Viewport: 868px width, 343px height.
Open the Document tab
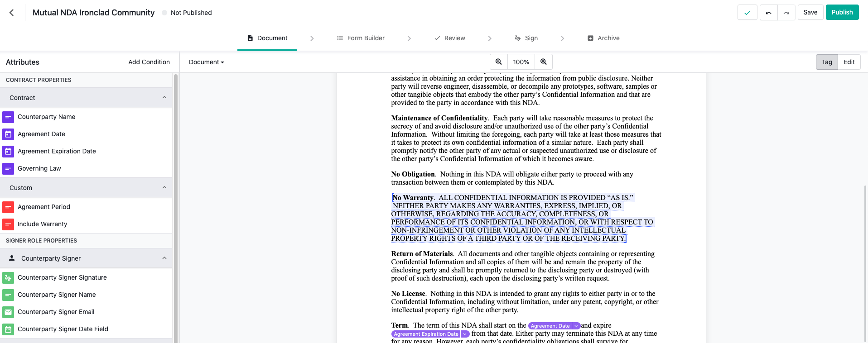(267, 38)
